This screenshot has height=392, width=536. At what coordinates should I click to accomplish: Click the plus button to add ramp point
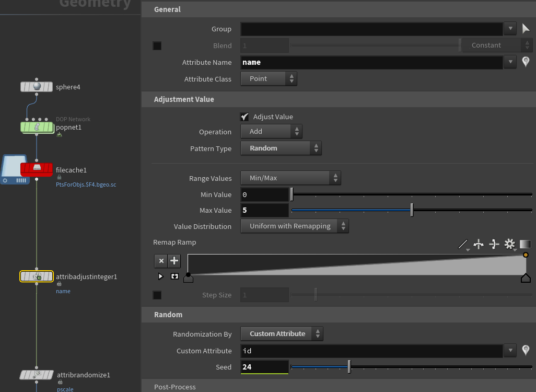click(x=174, y=260)
